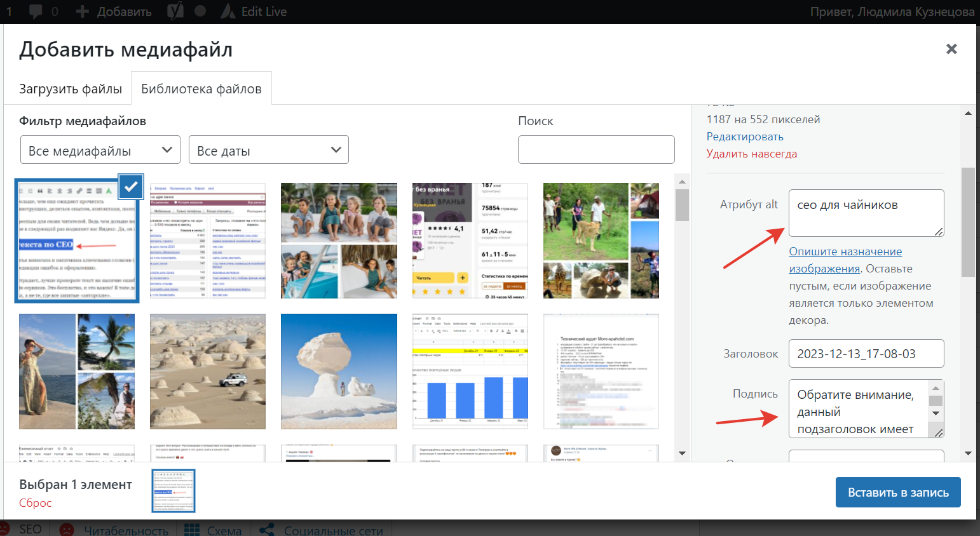Click the Подпись field's down scroll arrow

tap(936, 413)
